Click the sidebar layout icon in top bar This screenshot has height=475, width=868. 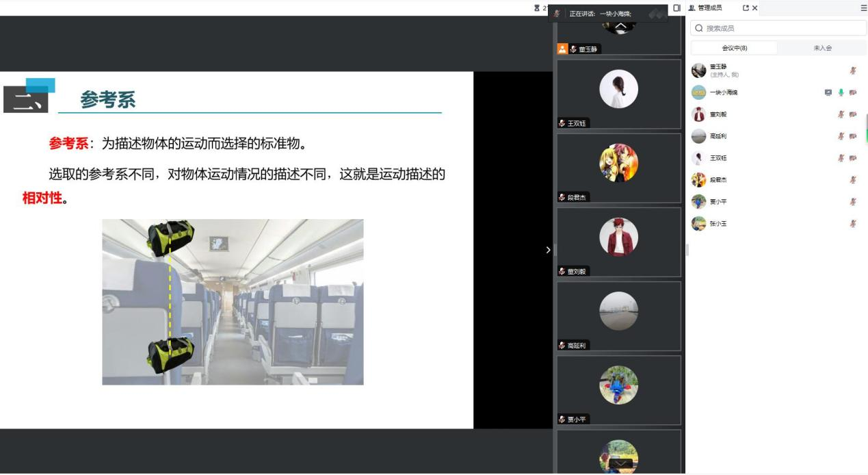pyautogui.click(x=676, y=8)
